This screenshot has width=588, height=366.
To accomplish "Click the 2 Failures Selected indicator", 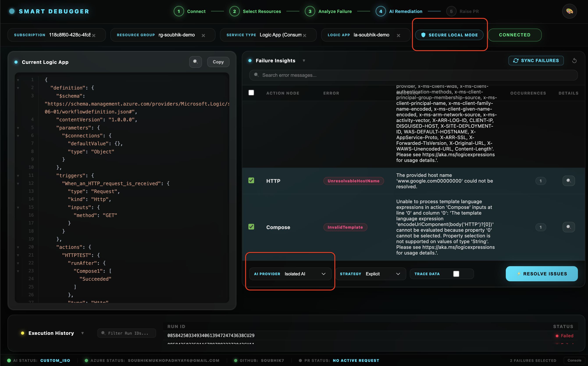I will pos(533,361).
